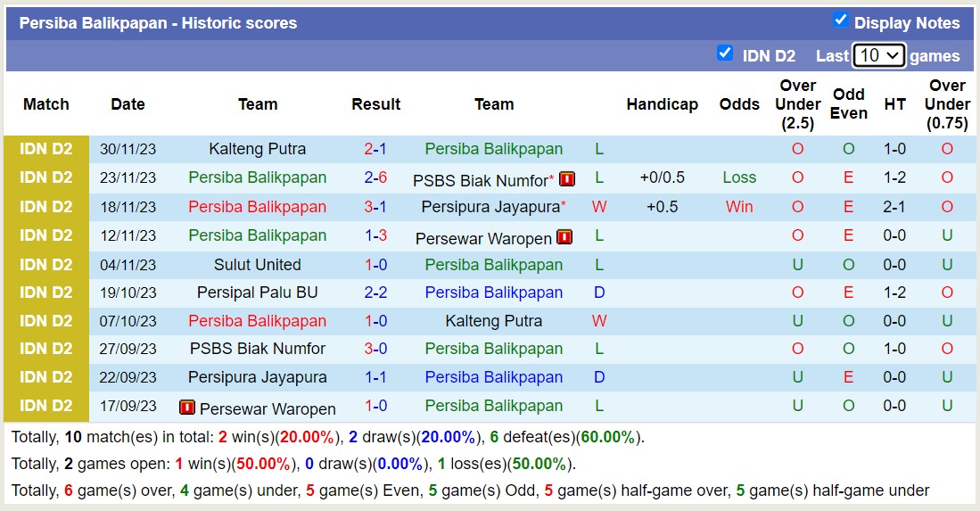Click the 1-0 result on 17/09/23
The height and width of the screenshot is (511, 980).
tap(375, 406)
